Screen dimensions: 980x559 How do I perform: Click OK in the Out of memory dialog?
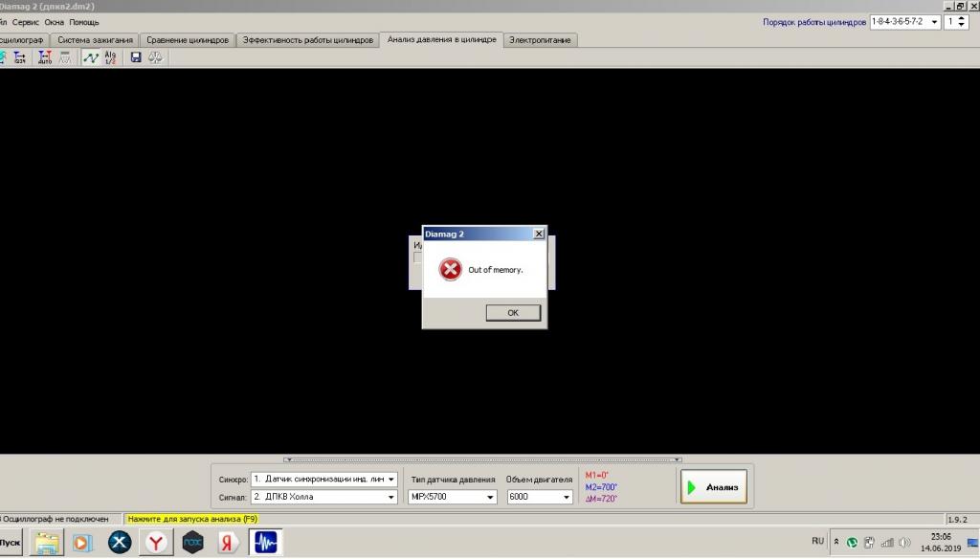pyautogui.click(x=513, y=313)
